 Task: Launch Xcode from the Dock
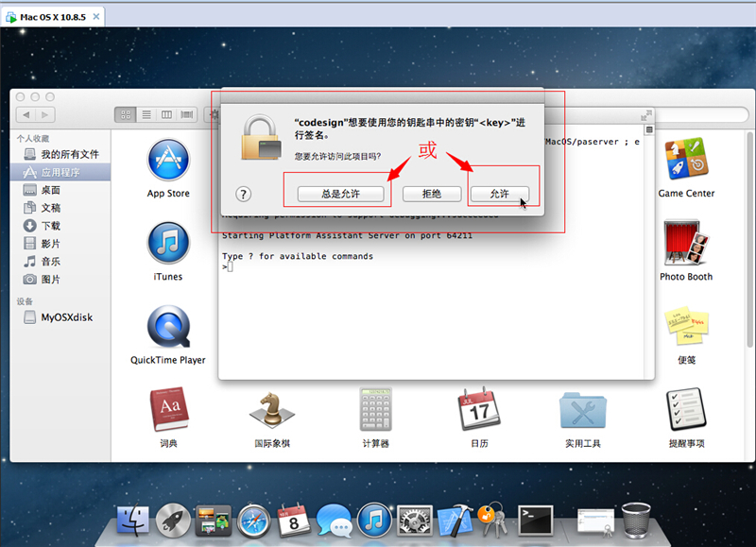[455, 521]
